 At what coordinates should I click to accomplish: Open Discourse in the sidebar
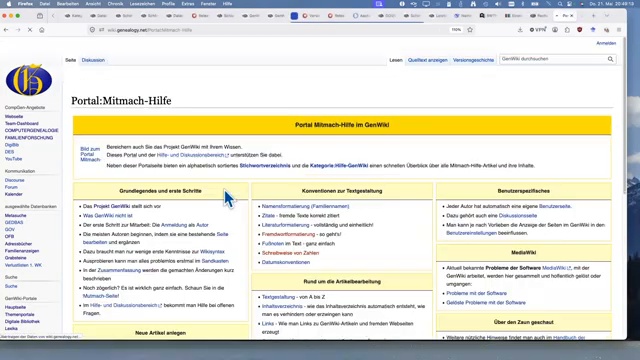[x=15, y=180]
